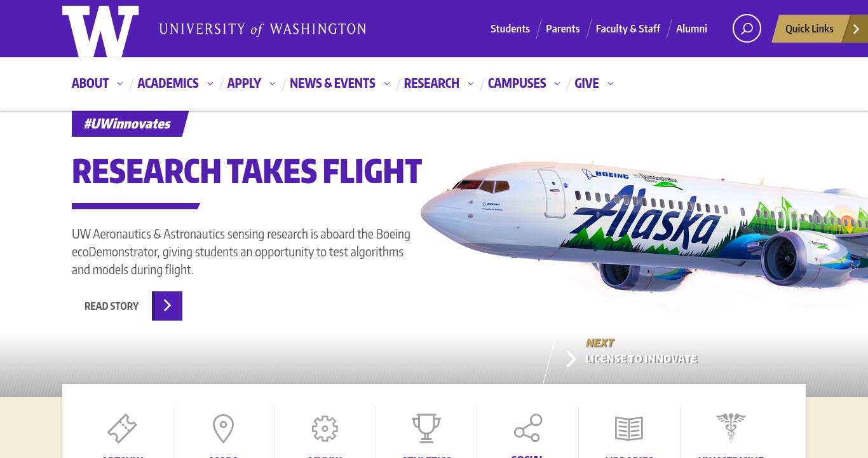Image resolution: width=868 pixels, height=458 pixels.
Task: Click the map pin location icon
Action: coord(223,428)
